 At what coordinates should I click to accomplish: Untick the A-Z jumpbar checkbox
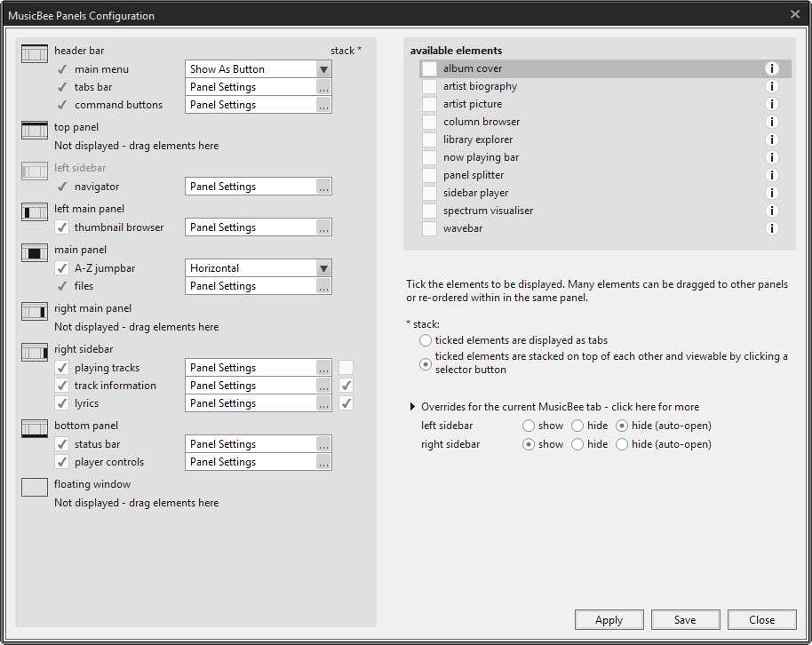62,268
